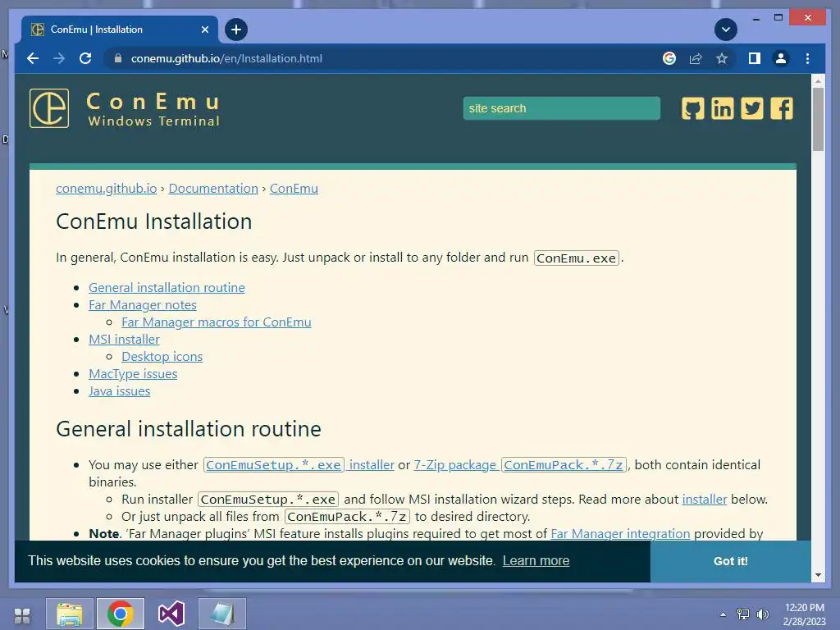Go back with the browser back arrow
The width and height of the screenshot is (840, 630).
click(33, 58)
